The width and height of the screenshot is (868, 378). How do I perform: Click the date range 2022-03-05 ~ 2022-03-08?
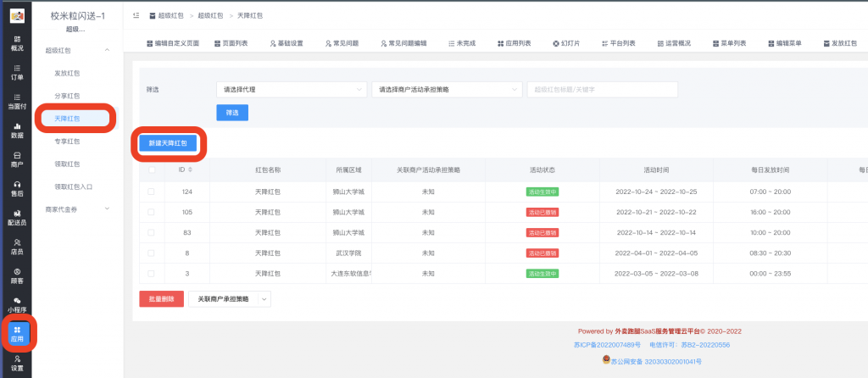656,274
